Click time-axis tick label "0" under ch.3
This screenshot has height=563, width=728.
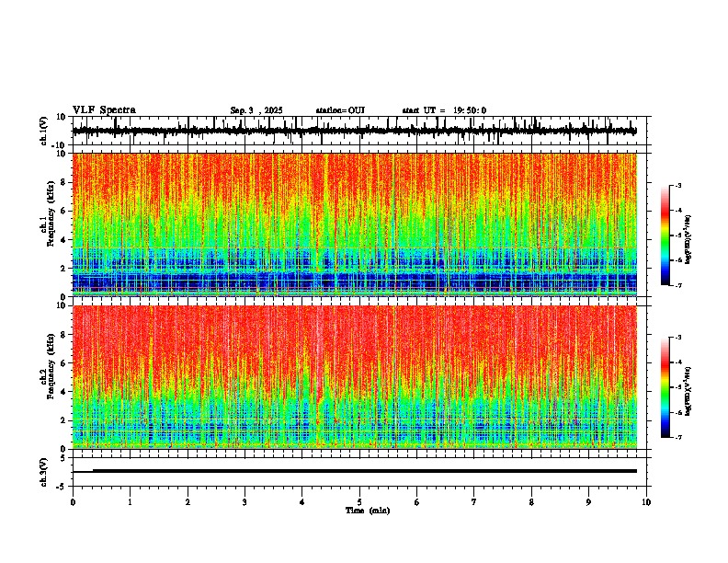coord(73,502)
